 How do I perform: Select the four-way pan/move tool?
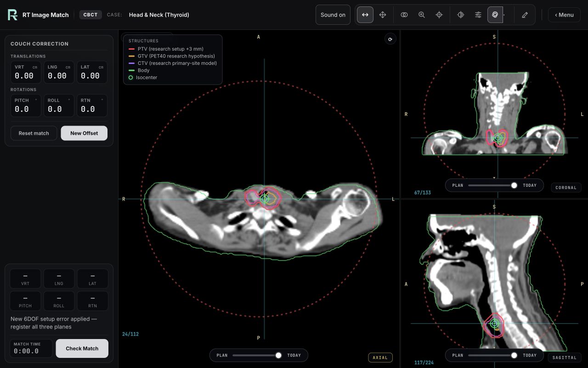click(383, 15)
